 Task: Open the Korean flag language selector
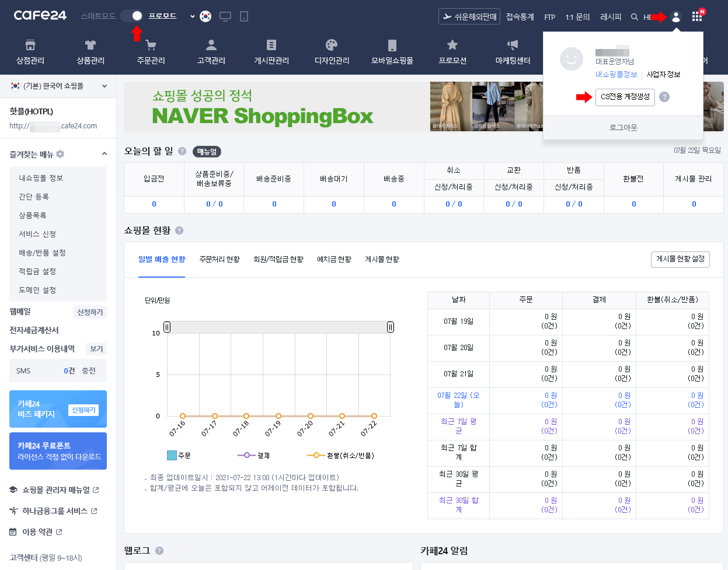pyautogui.click(x=205, y=16)
